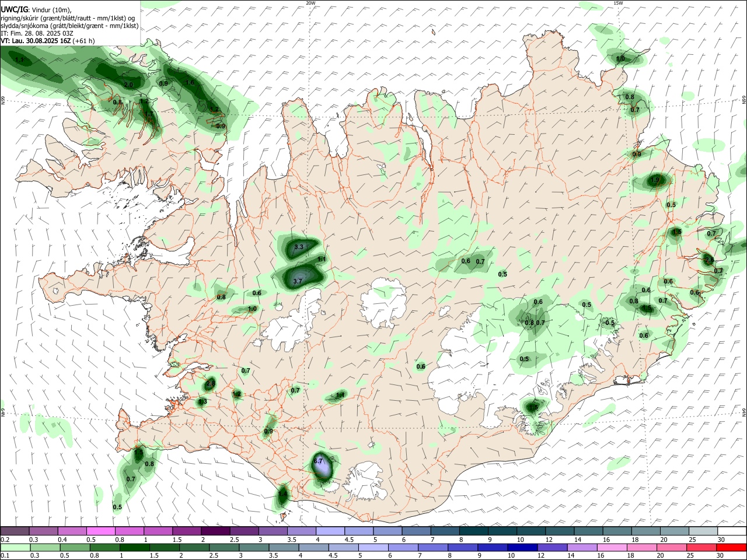Select the palest green swatch above 0.1
The width and height of the screenshot is (747, 560).
(x=15, y=548)
